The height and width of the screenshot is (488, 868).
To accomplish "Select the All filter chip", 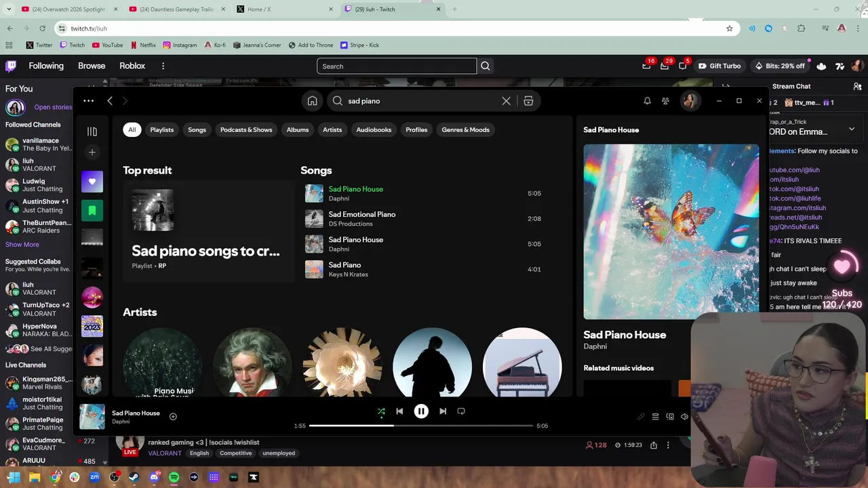I will (132, 130).
